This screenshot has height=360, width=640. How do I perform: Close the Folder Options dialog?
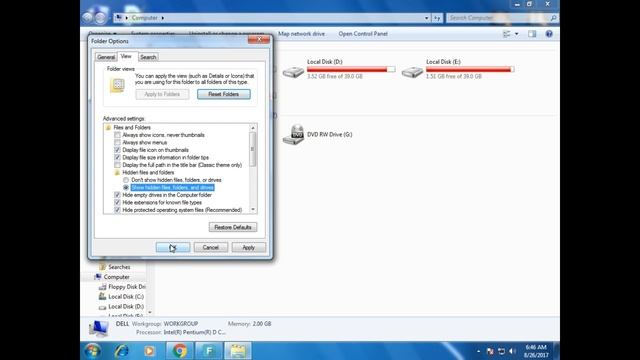pos(259,40)
